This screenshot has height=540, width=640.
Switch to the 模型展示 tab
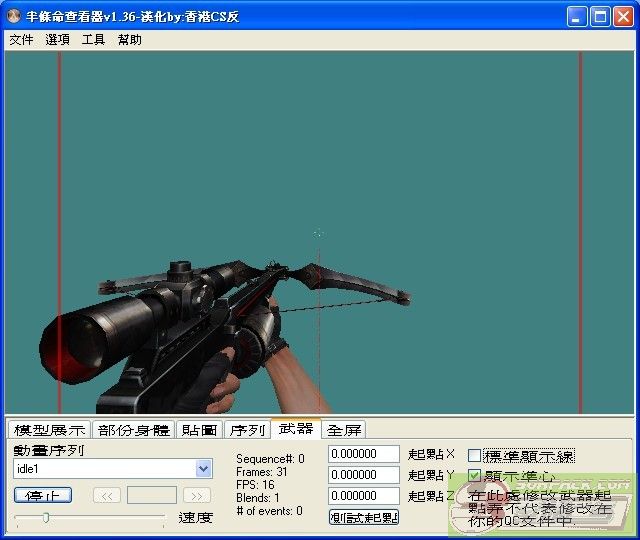[x=49, y=430]
